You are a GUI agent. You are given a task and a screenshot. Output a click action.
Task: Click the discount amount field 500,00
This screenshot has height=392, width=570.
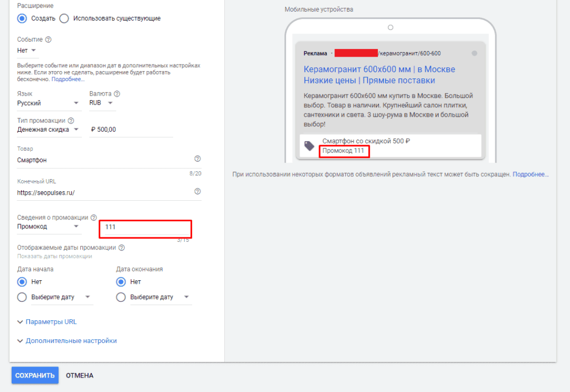click(x=131, y=130)
